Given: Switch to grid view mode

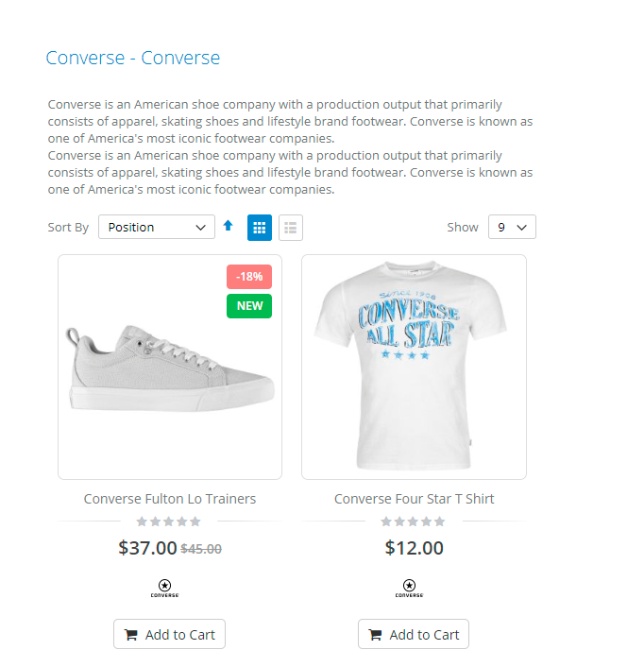Looking at the screenshot, I should click(260, 228).
